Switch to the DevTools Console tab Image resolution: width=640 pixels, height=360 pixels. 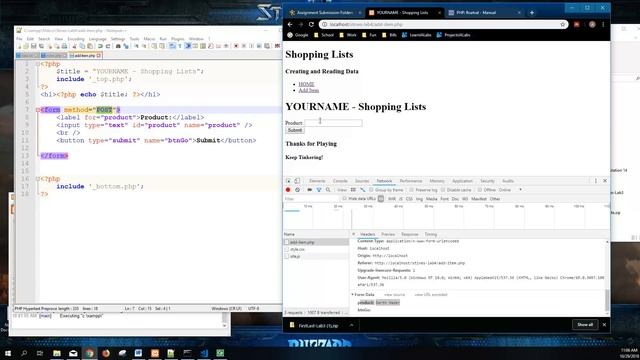point(340,181)
